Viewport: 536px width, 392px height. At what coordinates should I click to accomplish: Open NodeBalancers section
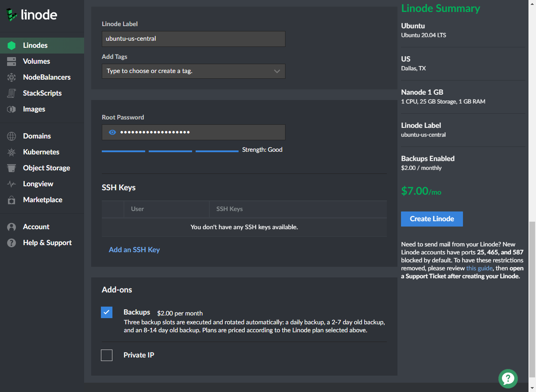point(42,77)
